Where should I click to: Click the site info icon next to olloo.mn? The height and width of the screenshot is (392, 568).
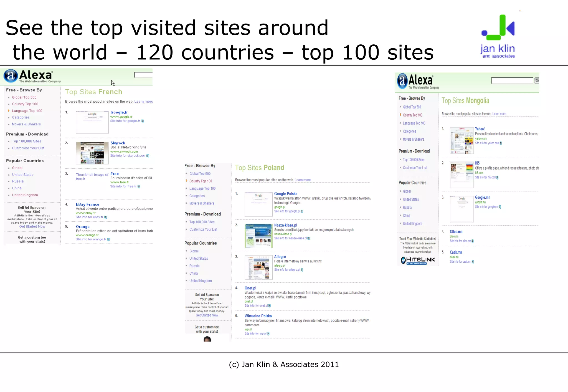(473, 241)
